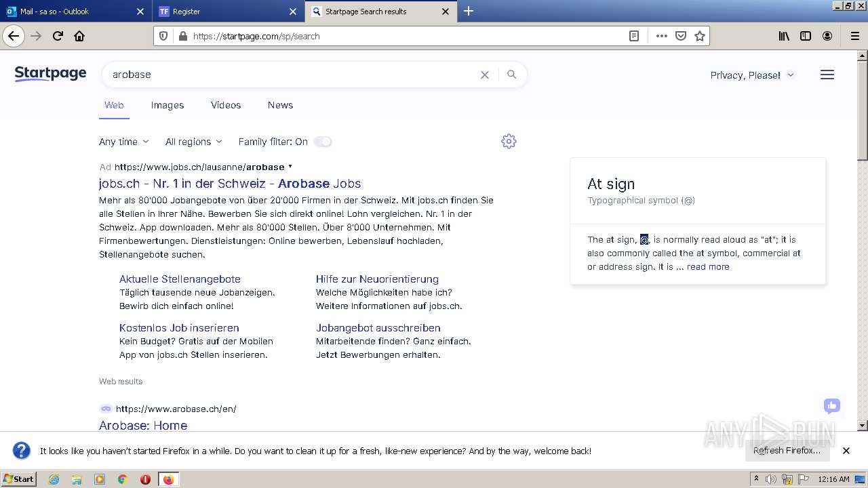Clear the Startpage search box
Image resolution: width=868 pixels, height=488 pixels.
pyautogui.click(x=485, y=75)
